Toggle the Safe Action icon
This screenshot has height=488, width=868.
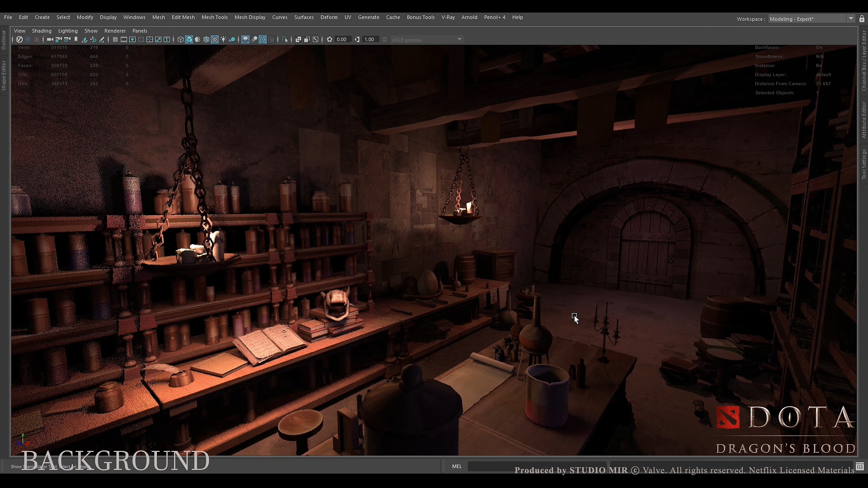pyautogui.click(x=158, y=39)
